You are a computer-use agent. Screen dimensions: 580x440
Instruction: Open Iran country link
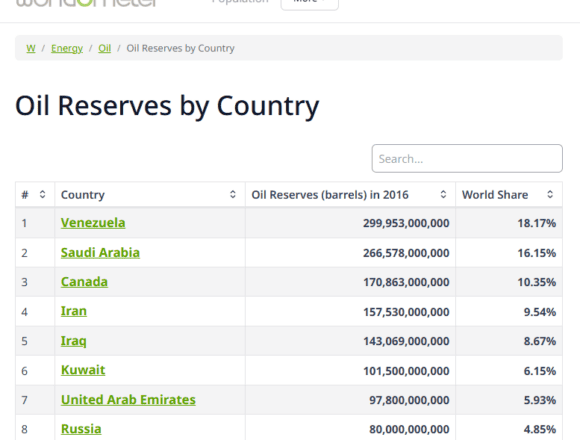pos(74,311)
